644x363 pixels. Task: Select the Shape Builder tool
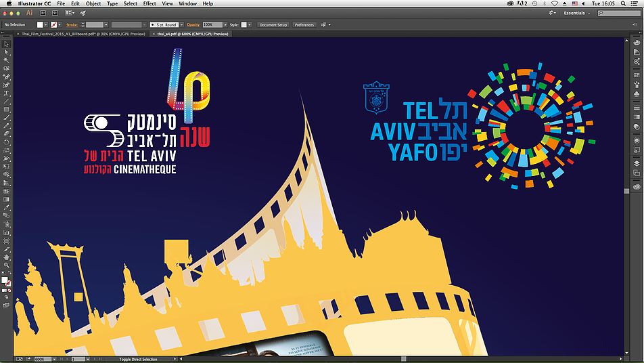(x=6, y=175)
